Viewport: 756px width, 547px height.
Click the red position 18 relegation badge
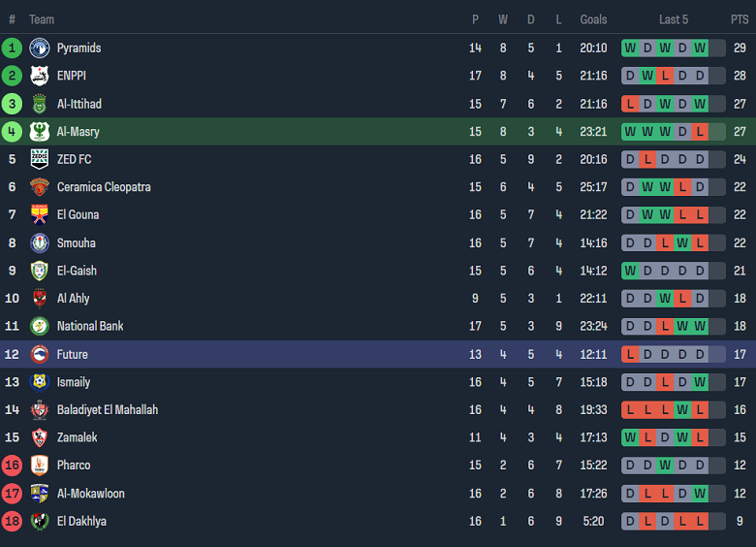(13, 522)
